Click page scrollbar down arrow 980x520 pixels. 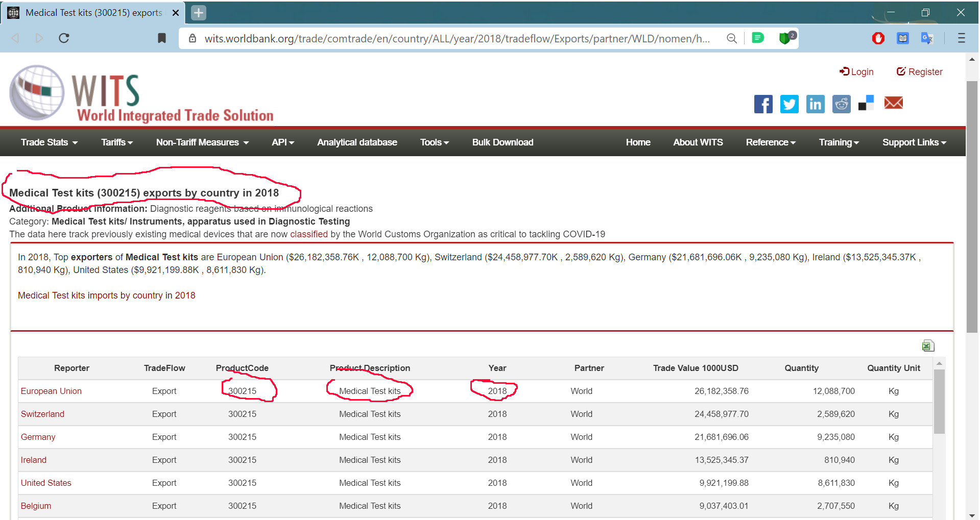972,515
